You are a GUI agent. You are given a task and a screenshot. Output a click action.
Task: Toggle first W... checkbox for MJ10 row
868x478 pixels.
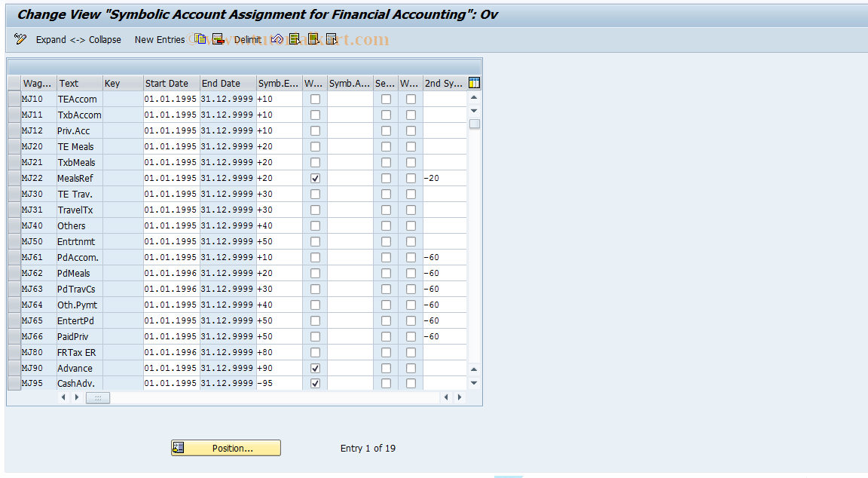tap(315, 100)
